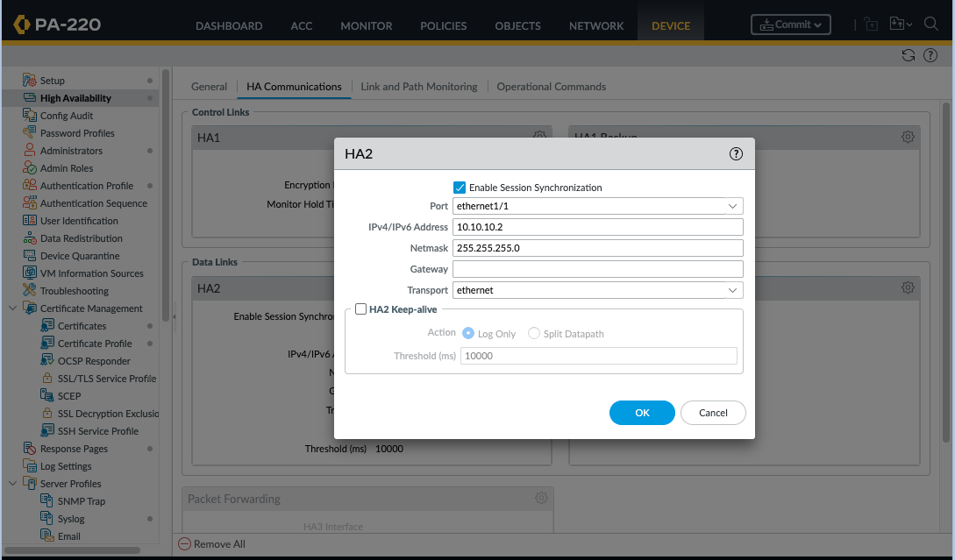The height and width of the screenshot is (560, 955).
Task: Click the User Identification icon
Action: point(29,220)
